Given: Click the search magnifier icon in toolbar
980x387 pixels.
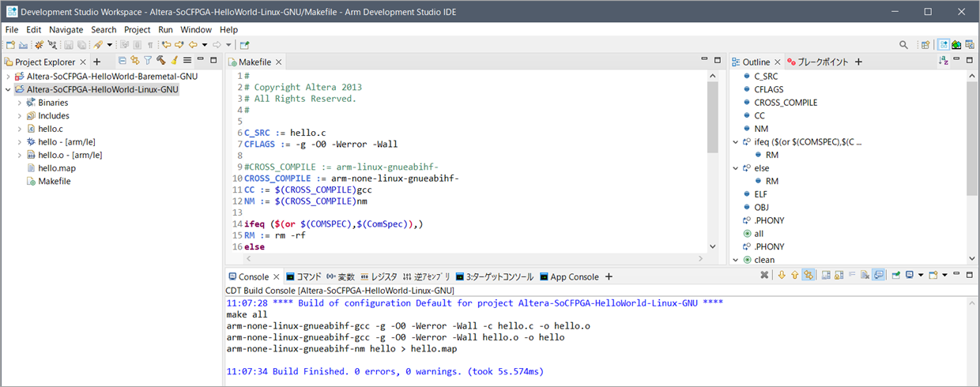Looking at the screenshot, I should pos(903,45).
